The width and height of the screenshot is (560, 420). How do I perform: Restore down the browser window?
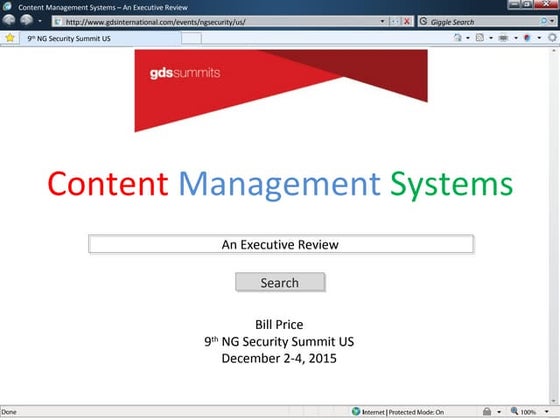tap(527, 4)
